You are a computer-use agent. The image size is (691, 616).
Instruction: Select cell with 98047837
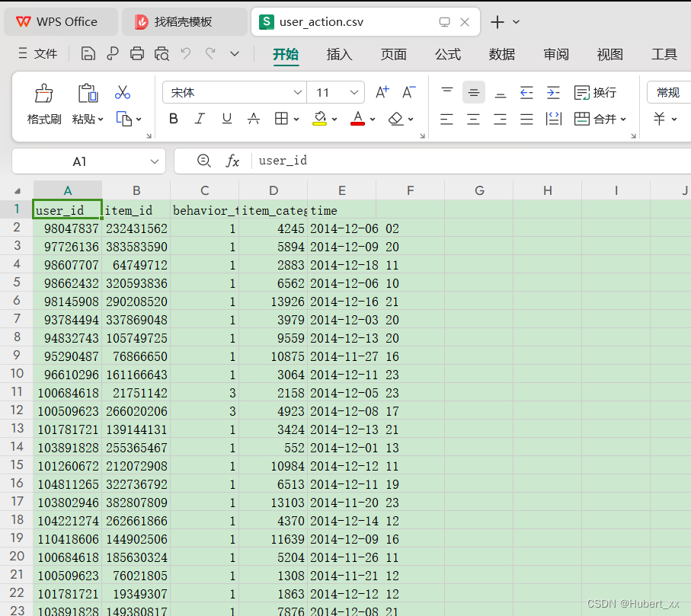68,228
